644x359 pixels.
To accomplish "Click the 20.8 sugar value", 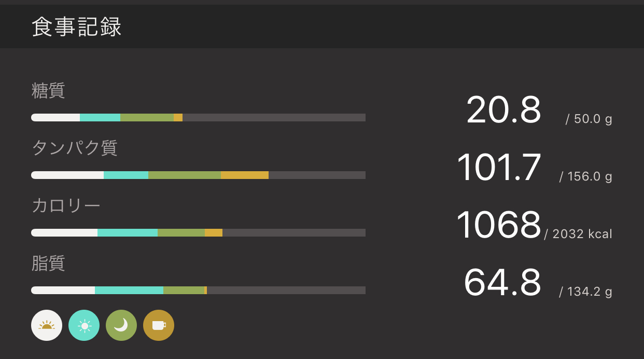I will [x=503, y=110].
